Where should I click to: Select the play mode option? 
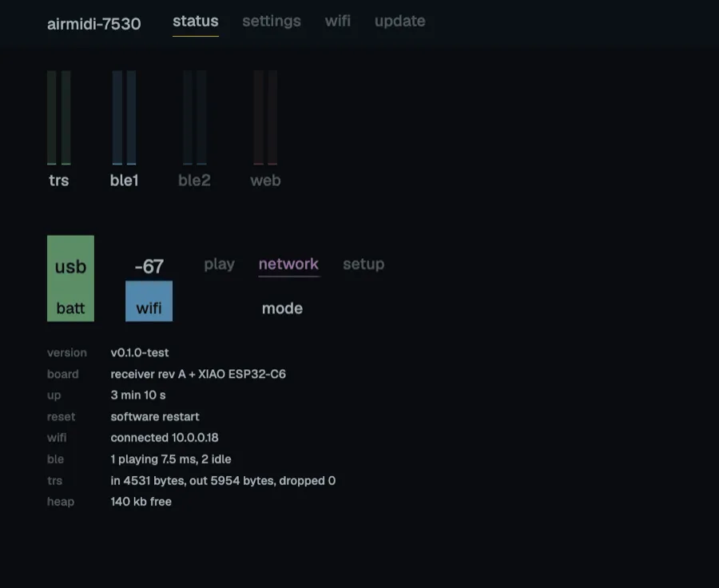pos(219,264)
